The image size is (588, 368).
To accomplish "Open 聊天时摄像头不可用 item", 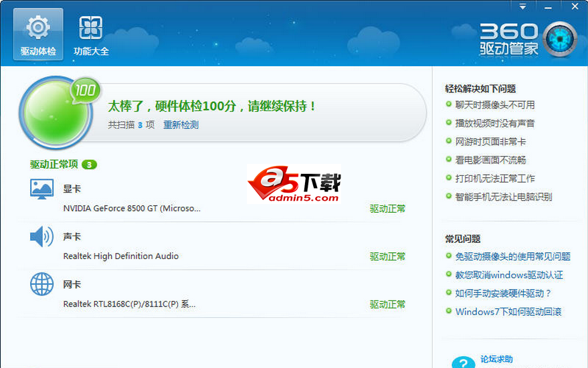I will pyautogui.click(x=495, y=105).
